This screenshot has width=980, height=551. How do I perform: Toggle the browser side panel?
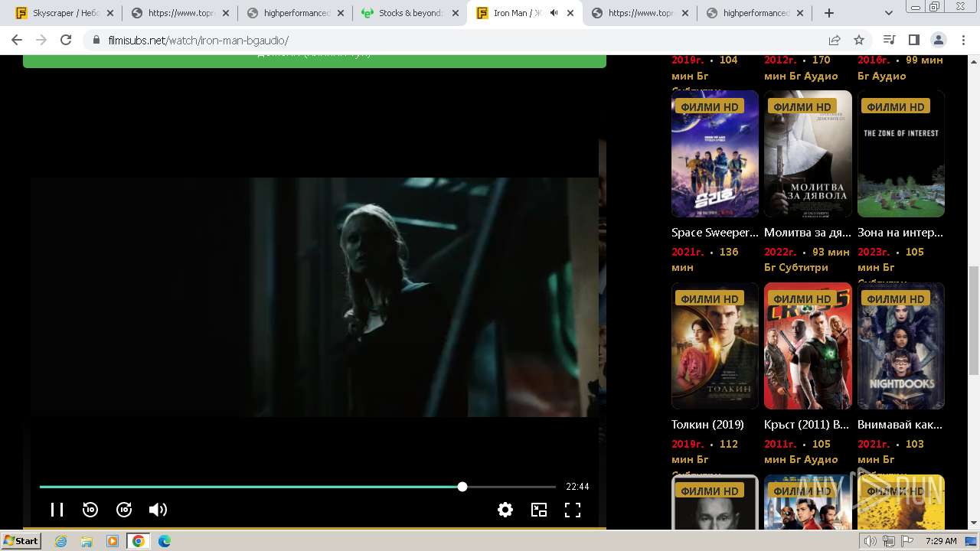click(x=913, y=40)
